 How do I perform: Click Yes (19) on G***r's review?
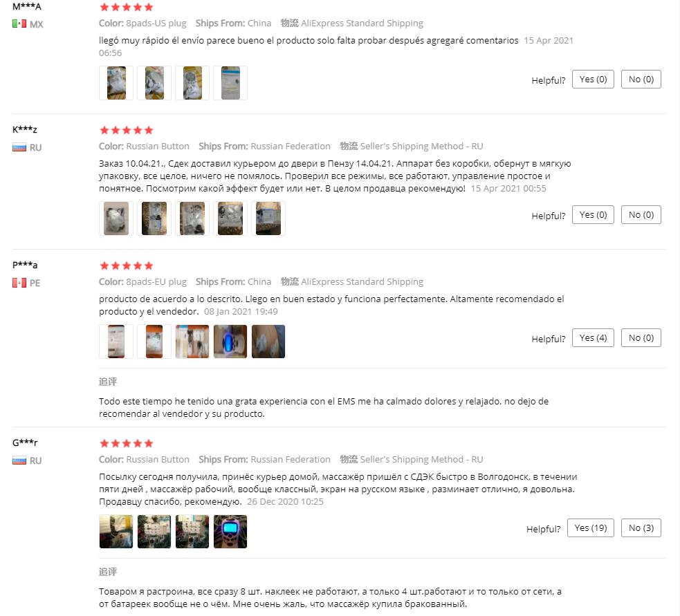[x=590, y=528]
